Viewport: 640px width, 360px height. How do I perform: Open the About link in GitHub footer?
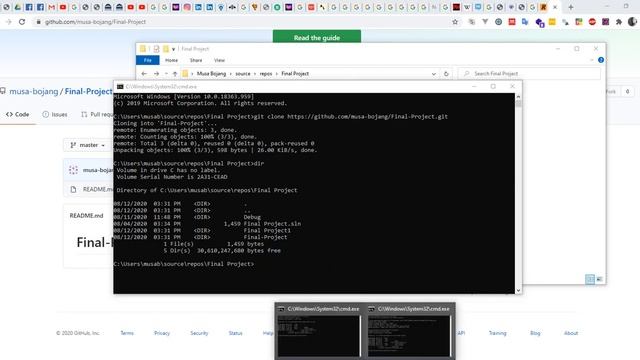point(571,333)
